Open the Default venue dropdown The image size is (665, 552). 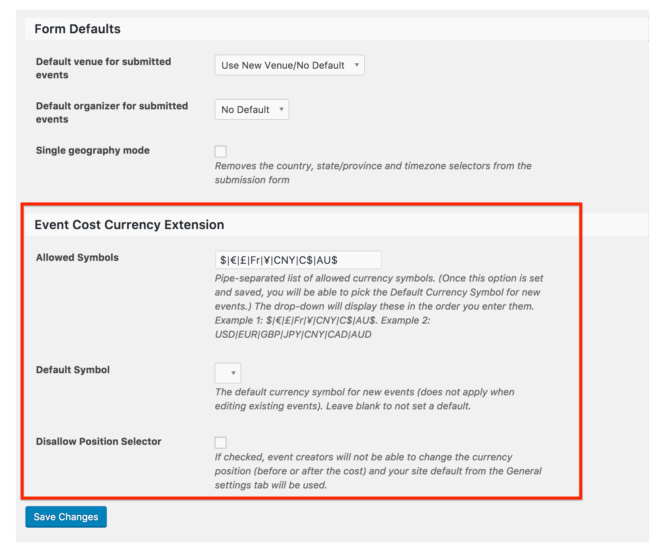tap(289, 66)
